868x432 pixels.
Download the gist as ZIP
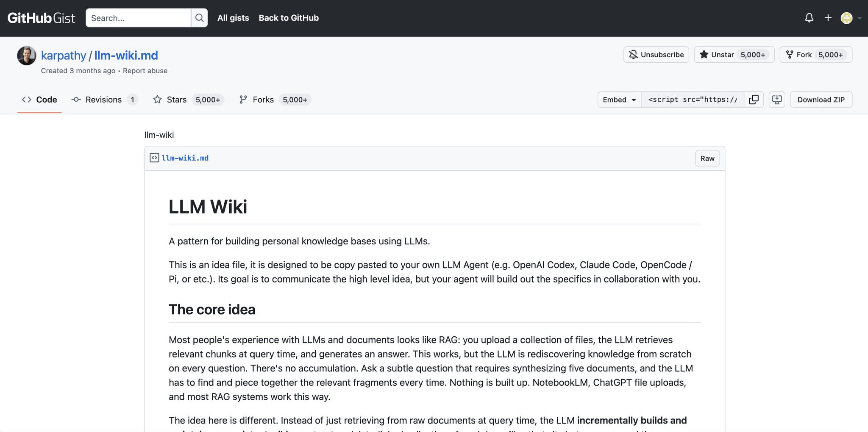click(x=821, y=100)
